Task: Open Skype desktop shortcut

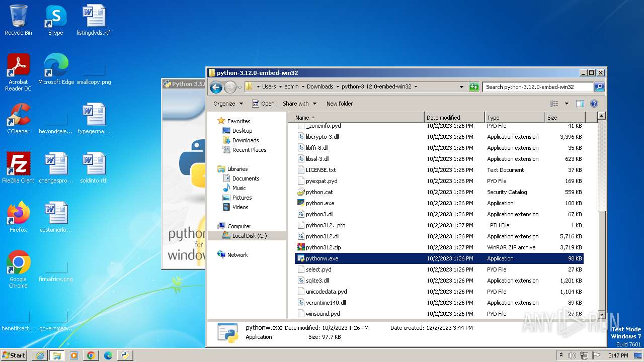Action: pyautogui.click(x=55, y=20)
